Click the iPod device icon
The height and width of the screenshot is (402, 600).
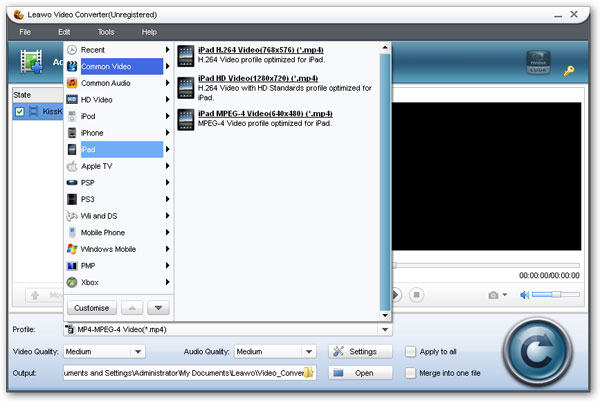[72, 116]
